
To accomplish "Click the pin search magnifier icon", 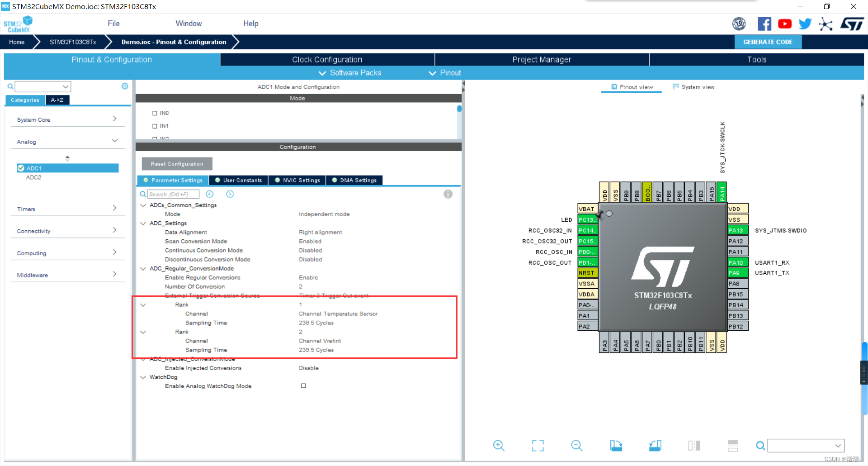I will 761,446.
